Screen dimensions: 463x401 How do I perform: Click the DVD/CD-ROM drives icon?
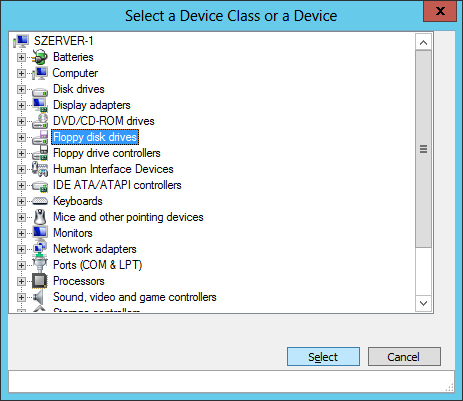coord(40,121)
